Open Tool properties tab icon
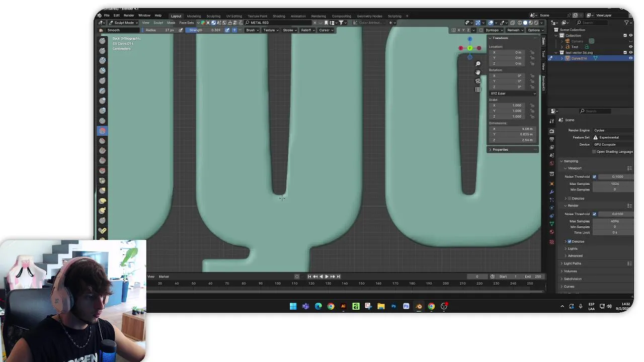Screen dimensions: 644x362 coord(552,121)
